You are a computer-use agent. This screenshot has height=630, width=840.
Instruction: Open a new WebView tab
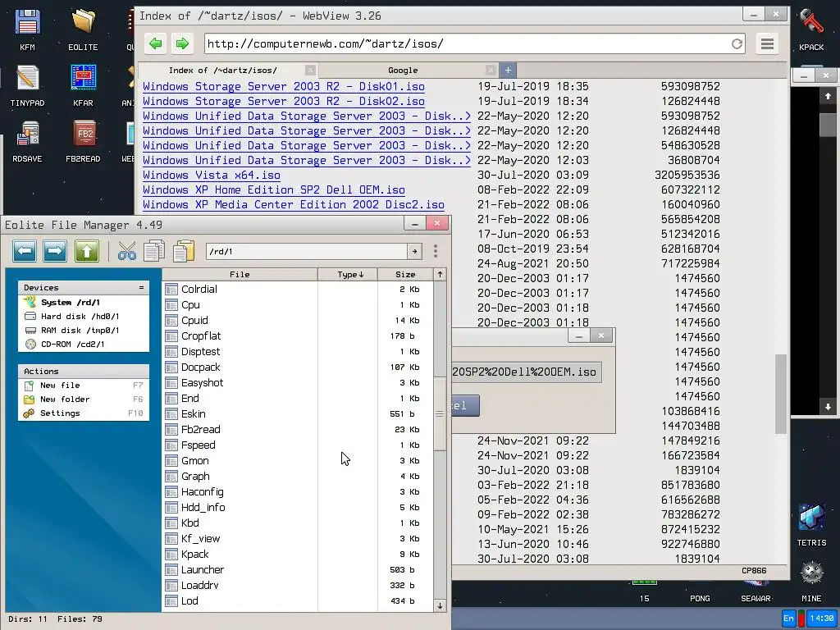(x=508, y=71)
